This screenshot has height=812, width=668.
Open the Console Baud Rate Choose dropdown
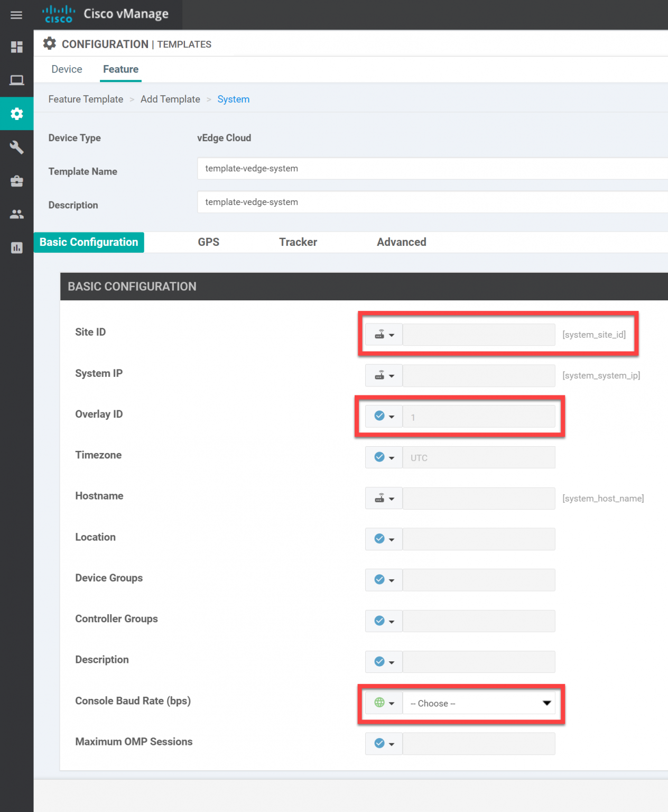tap(478, 703)
